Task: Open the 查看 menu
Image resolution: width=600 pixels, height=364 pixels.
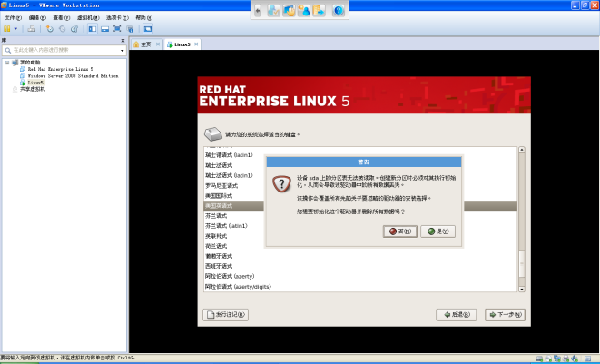Action: [61, 17]
